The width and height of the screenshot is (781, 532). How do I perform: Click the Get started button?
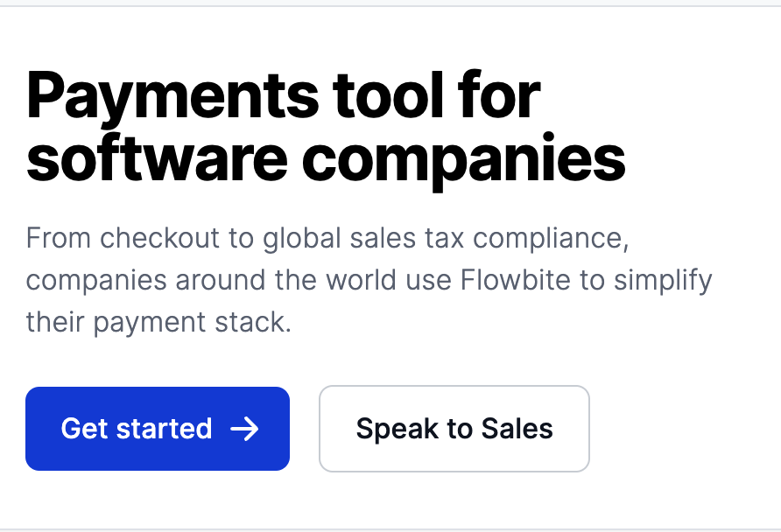[158, 429]
